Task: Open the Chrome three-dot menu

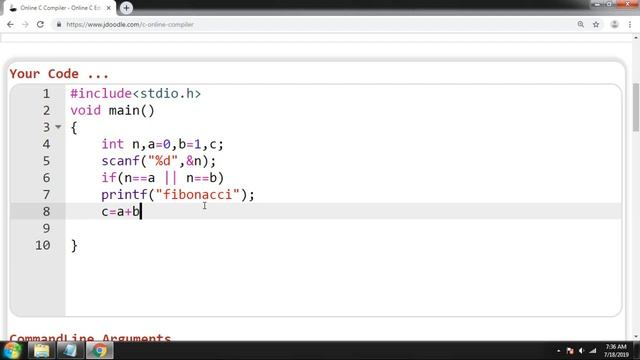Action: (x=630, y=24)
